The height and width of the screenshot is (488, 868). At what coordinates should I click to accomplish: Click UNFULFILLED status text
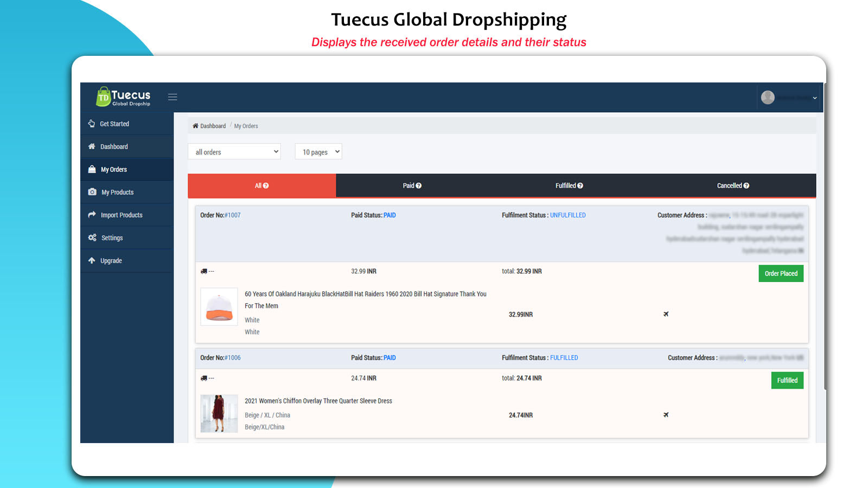(x=568, y=215)
